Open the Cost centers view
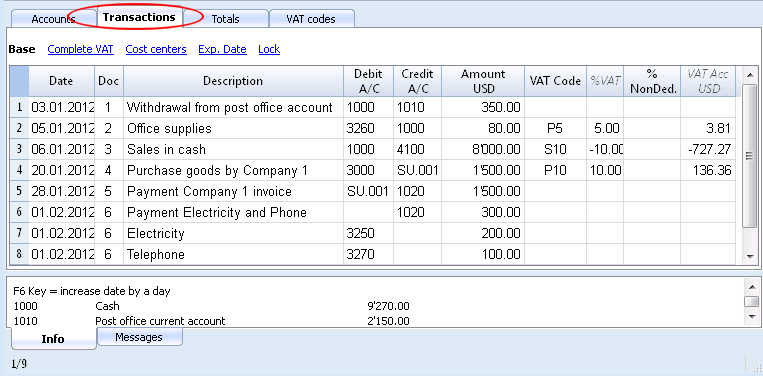Image resolution: width=763 pixels, height=376 pixels. tap(156, 49)
